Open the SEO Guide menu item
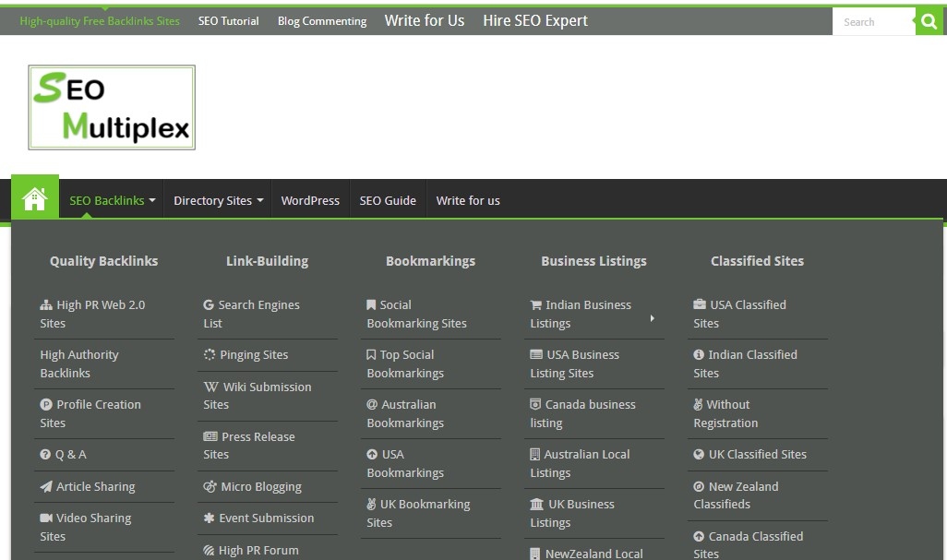Viewport: 947px width, 560px height. (x=388, y=200)
